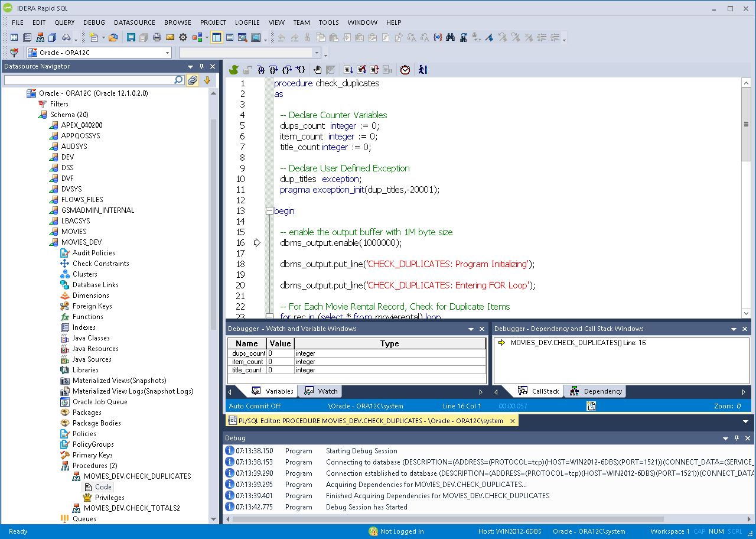Click the braces code template icon

438,37
